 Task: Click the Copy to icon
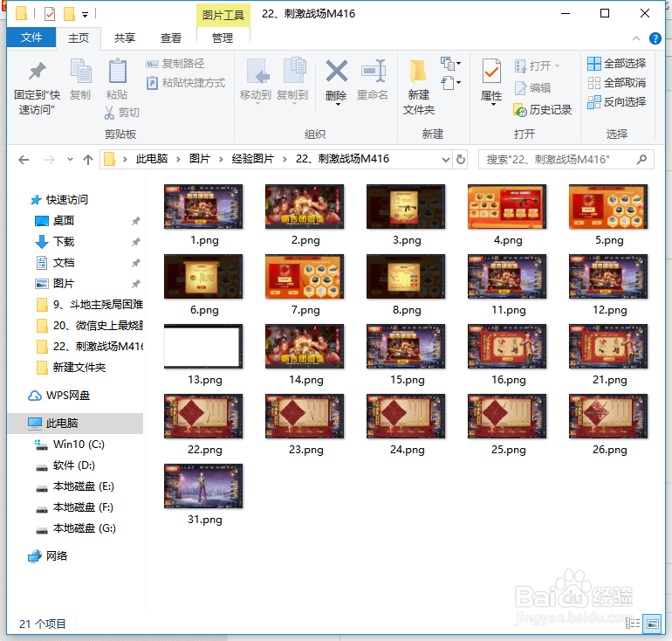coord(294,71)
